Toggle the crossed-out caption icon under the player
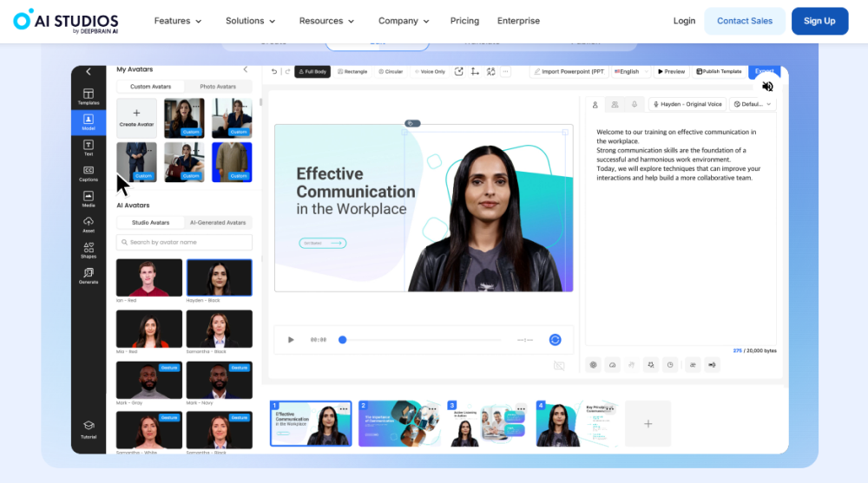Image resolution: width=868 pixels, height=483 pixels. [559, 366]
